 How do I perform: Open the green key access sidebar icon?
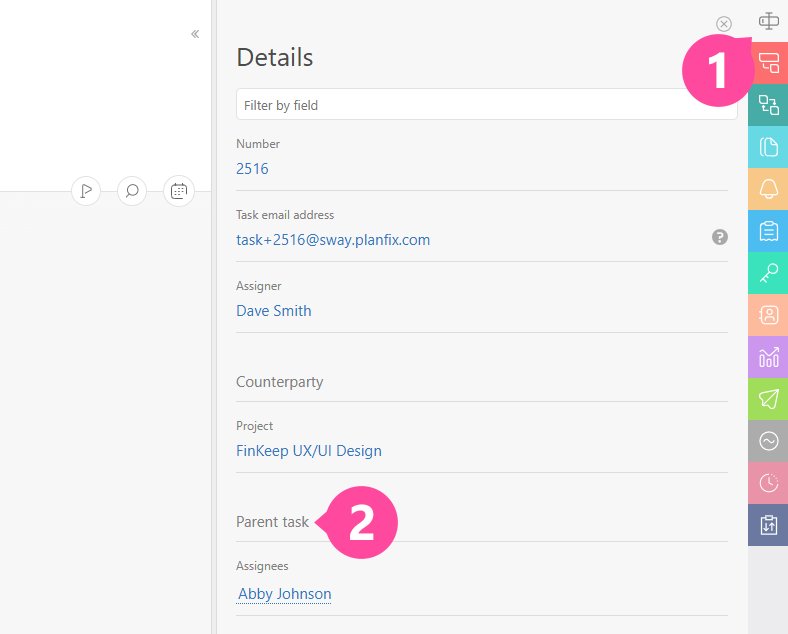coord(768,273)
